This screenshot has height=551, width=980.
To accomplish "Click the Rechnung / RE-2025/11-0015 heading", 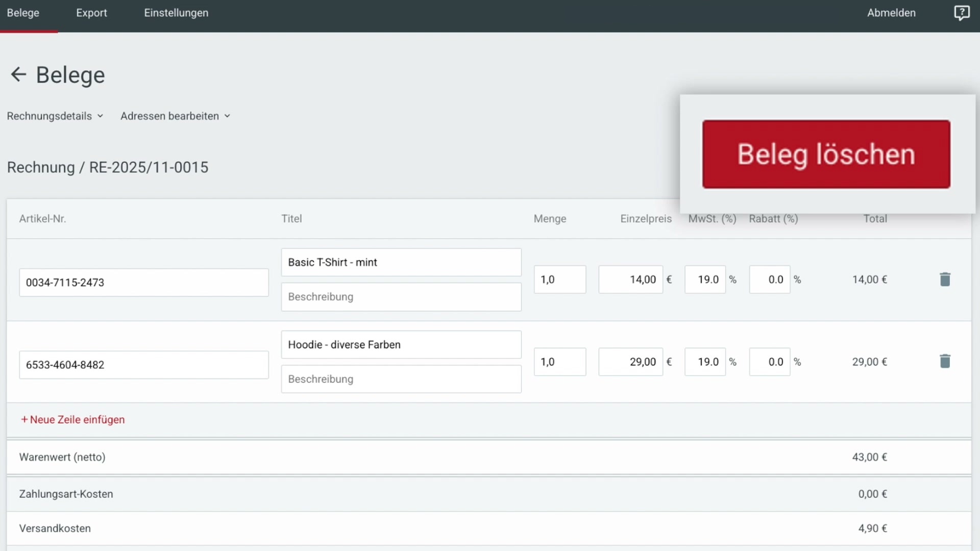I will click(x=108, y=167).
